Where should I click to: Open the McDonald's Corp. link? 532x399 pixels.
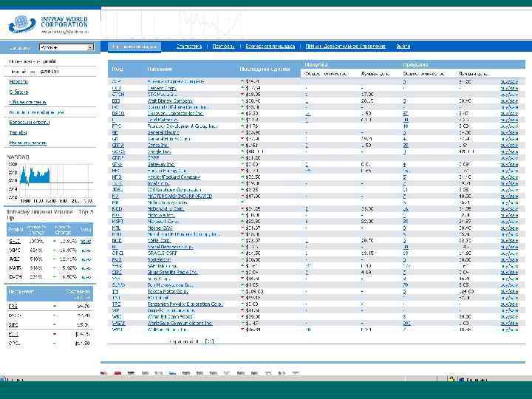[x=166, y=209]
